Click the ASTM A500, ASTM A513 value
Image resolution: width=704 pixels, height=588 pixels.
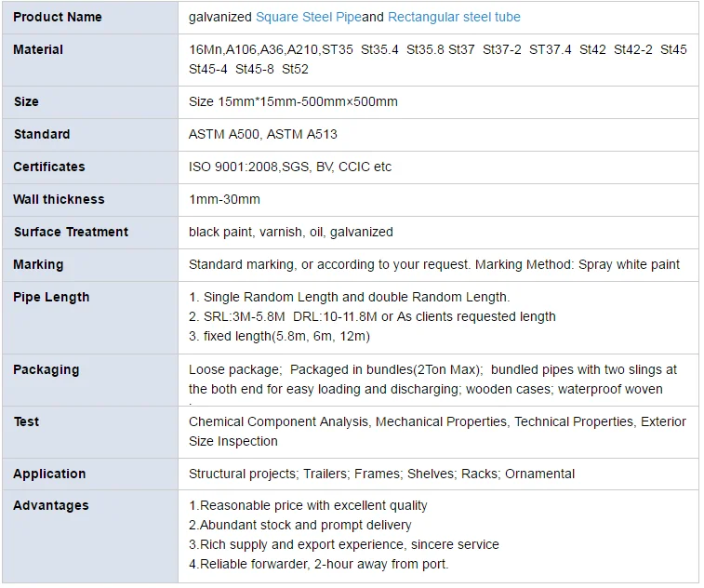(262, 134)
